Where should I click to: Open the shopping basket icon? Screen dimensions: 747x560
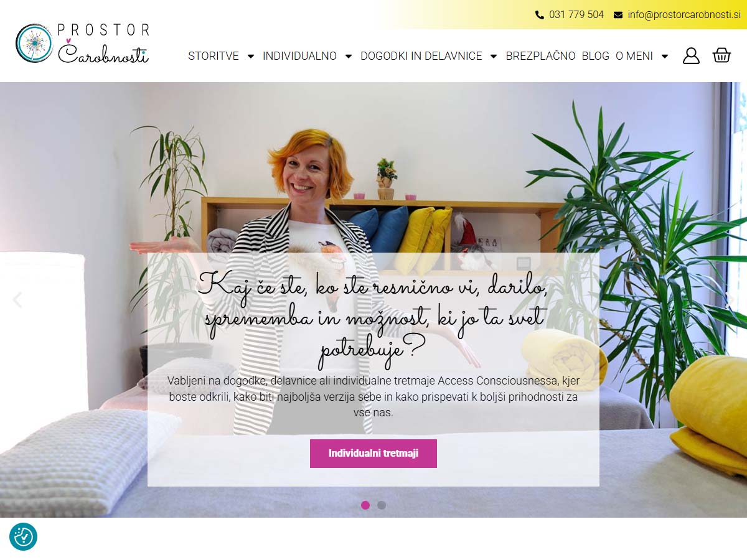pos(721,55)
